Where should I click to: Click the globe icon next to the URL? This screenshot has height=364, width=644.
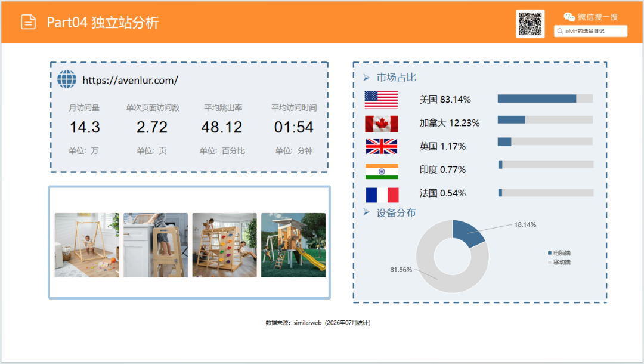67,79
